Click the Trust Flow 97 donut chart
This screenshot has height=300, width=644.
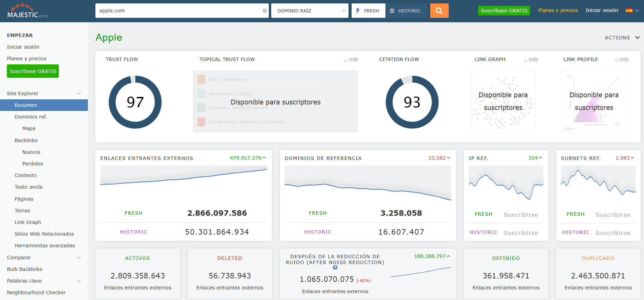135,102
